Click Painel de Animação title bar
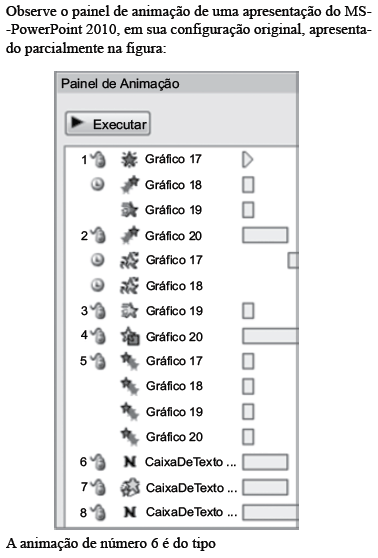The width and height of the screenshot is (378, 558). pos(177,84)
